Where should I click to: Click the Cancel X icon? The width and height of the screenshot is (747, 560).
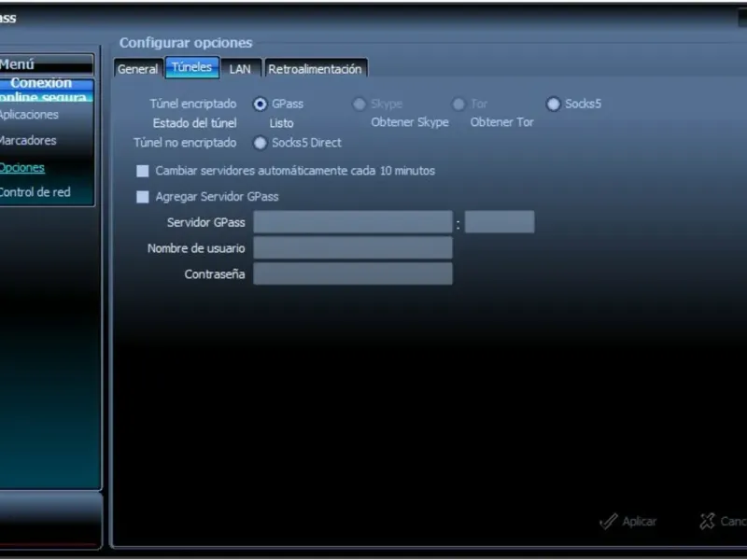tap(708, 521)
